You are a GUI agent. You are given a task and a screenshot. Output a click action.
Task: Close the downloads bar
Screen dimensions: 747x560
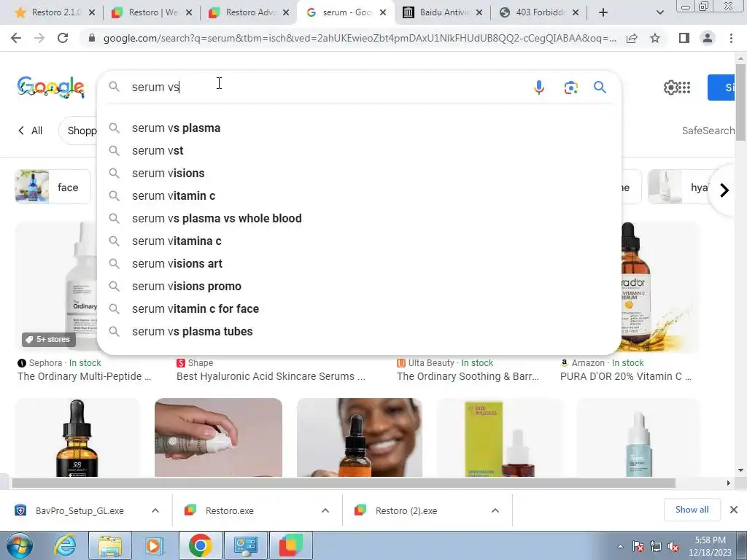tap(734, 510)
